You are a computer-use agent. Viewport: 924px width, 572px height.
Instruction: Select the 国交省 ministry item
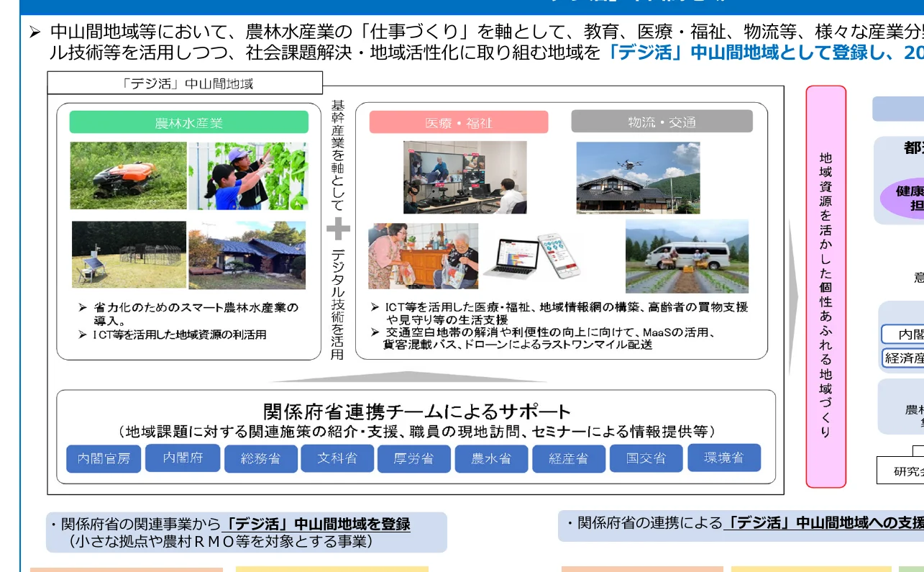tap(645, 458)
